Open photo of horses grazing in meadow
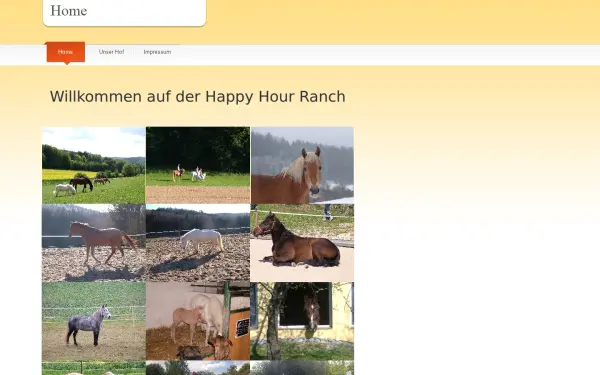Screen dimensions: 600x375 coord(94,165)
